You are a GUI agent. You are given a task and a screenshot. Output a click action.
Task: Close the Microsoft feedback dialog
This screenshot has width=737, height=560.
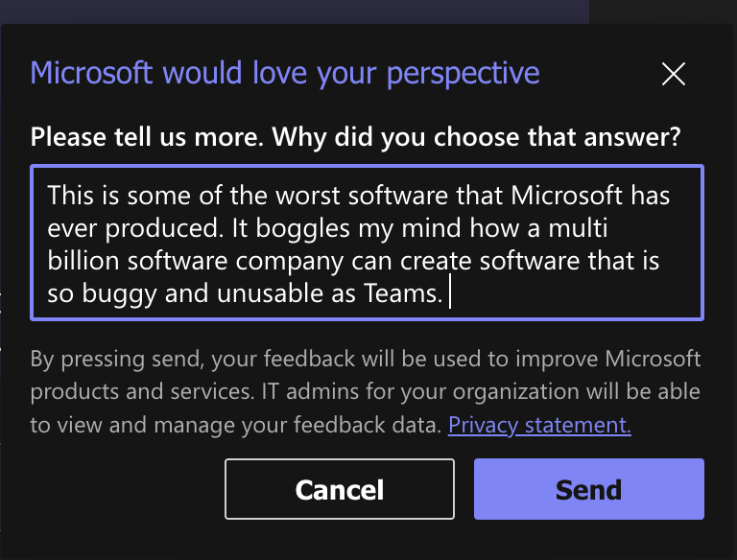click(674, 74)
